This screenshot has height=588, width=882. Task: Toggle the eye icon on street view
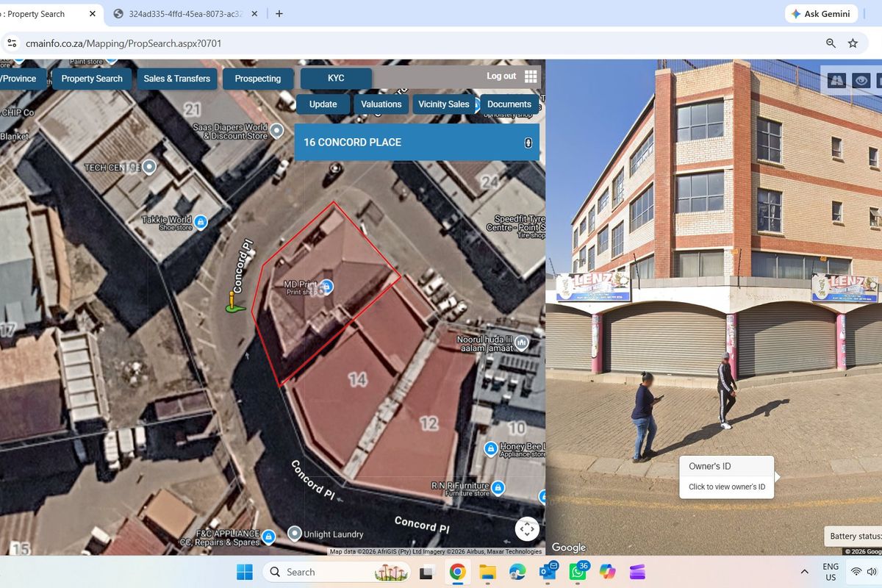pos(861,80)
